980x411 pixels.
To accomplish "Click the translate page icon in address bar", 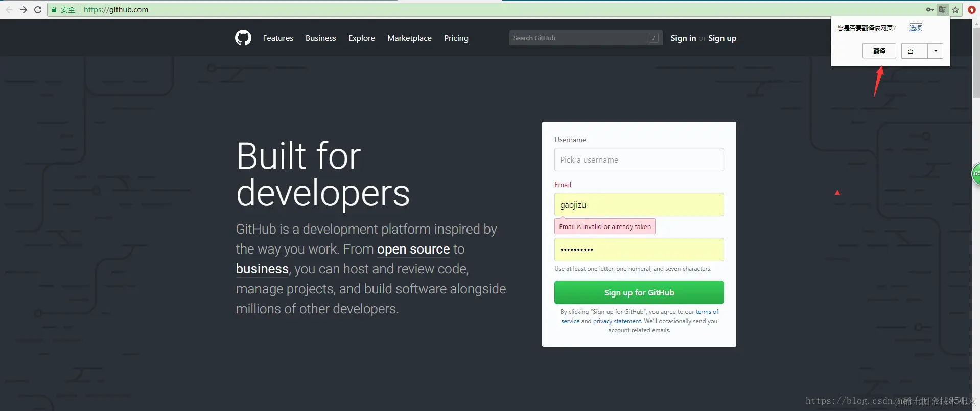I will (943, 10).
